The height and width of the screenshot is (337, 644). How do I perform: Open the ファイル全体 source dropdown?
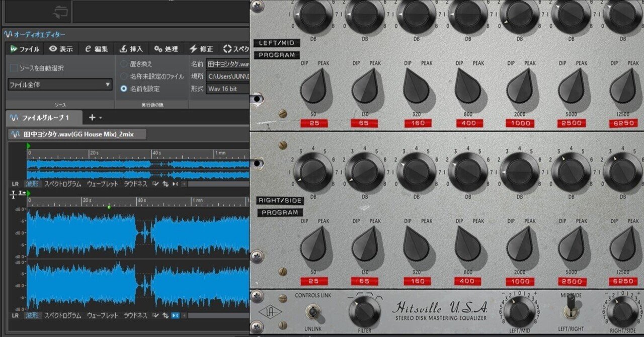[x=60, y=85]
